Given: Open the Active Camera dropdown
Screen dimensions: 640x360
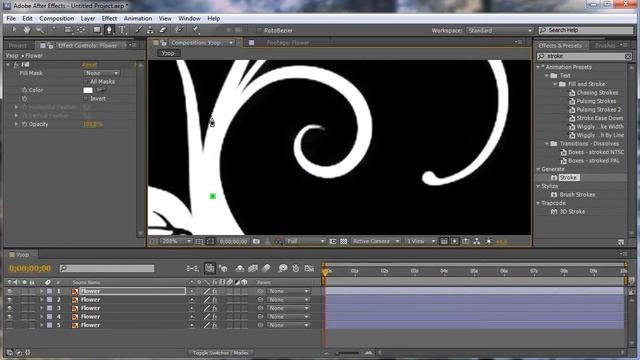Looking at the screenshot, I should click(376, 242).
